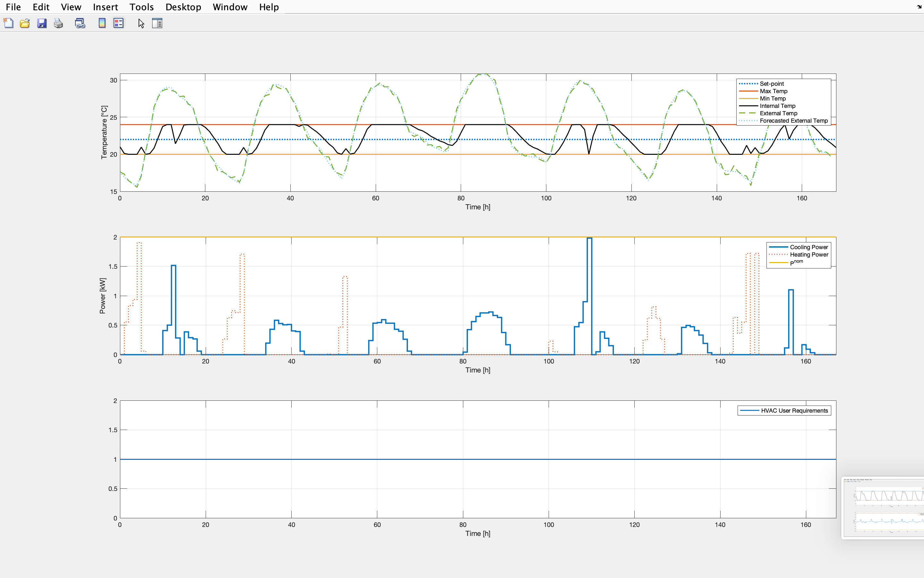
Task: Click dock arrow icon at window corner
Action: click(x=919, y=6)
